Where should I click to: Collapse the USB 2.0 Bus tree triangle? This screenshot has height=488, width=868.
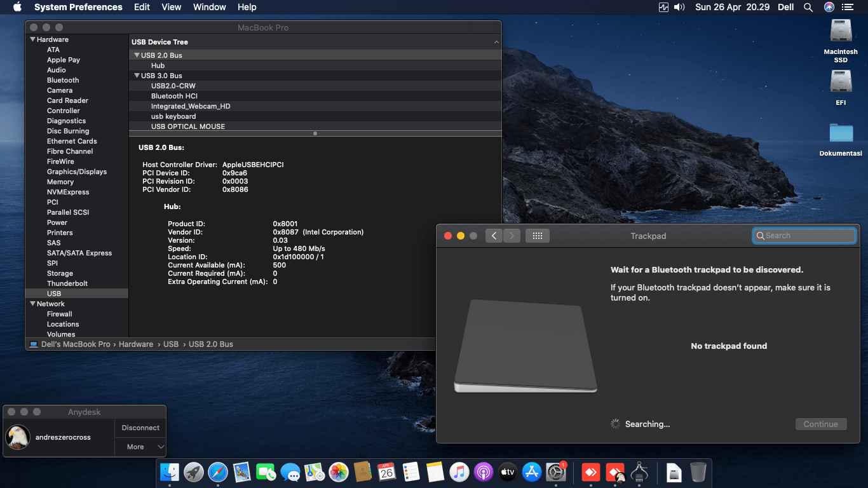pyautogui.click(x=137, y=55)
